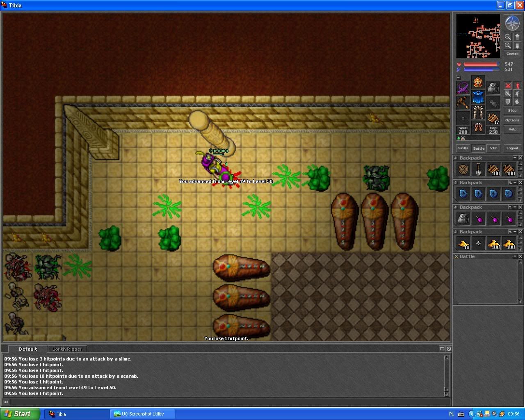Close the first Backpack container

pyautogui.click(x=520, y=158)
